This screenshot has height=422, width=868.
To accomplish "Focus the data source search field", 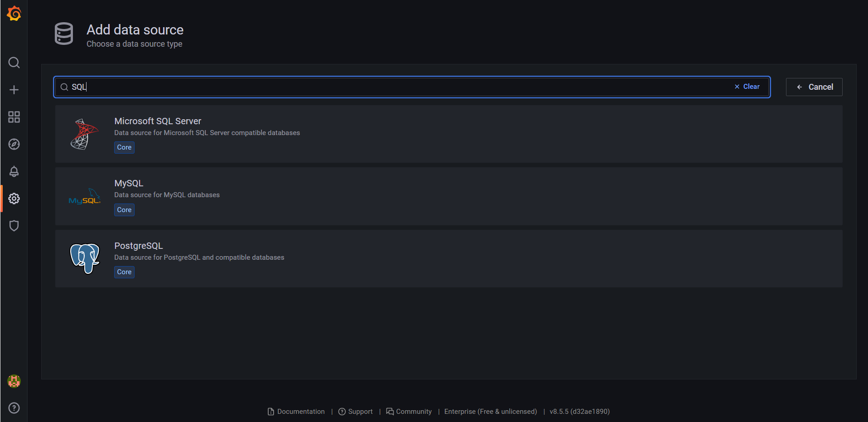I will (412, 87).
